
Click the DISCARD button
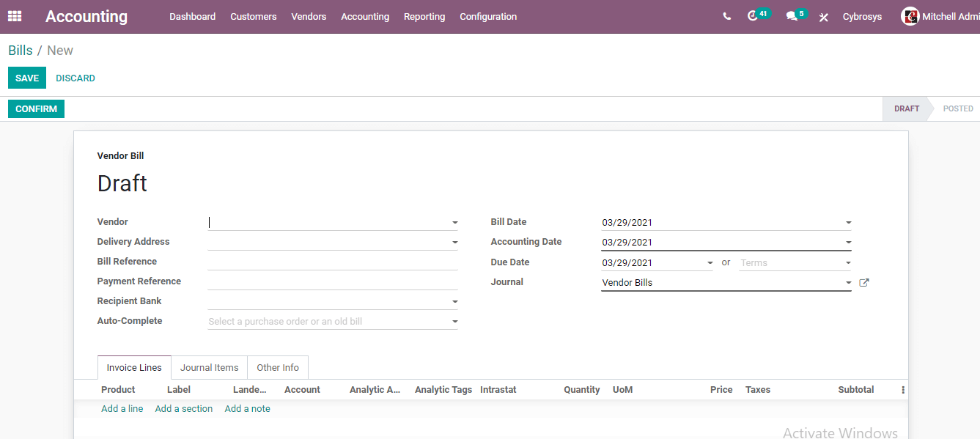pyautogui.click(x=75, y=78)
